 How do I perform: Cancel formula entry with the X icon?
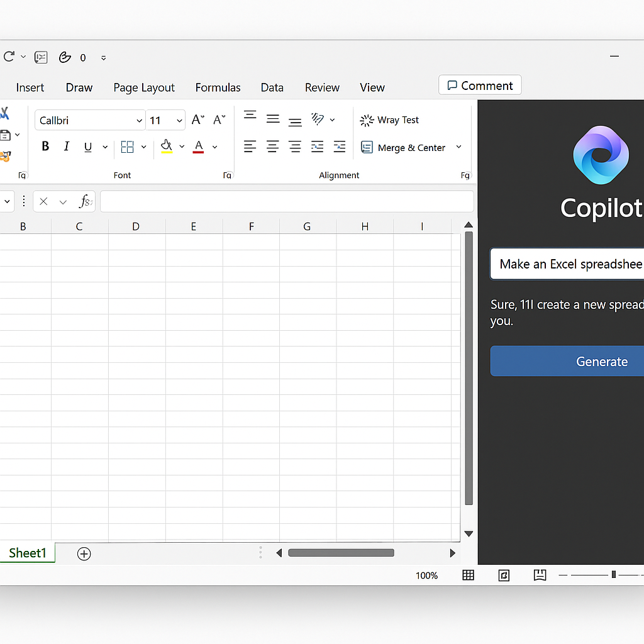click(43, 202)
